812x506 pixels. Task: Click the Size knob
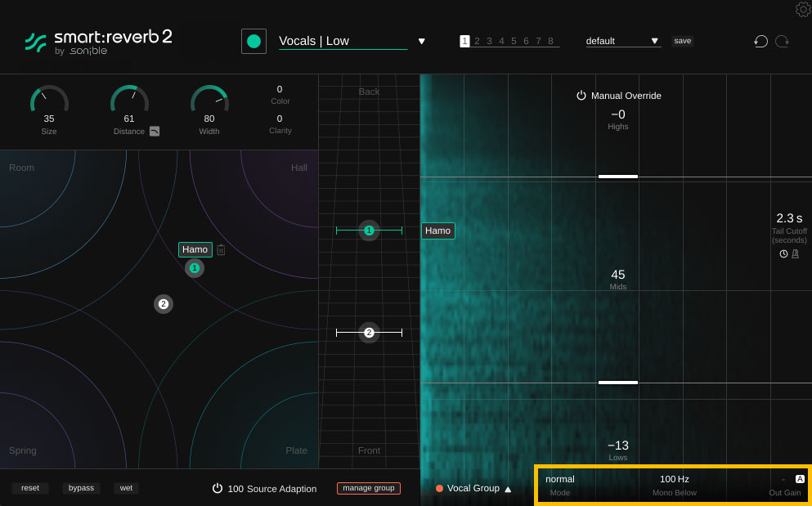coord(49,99)
